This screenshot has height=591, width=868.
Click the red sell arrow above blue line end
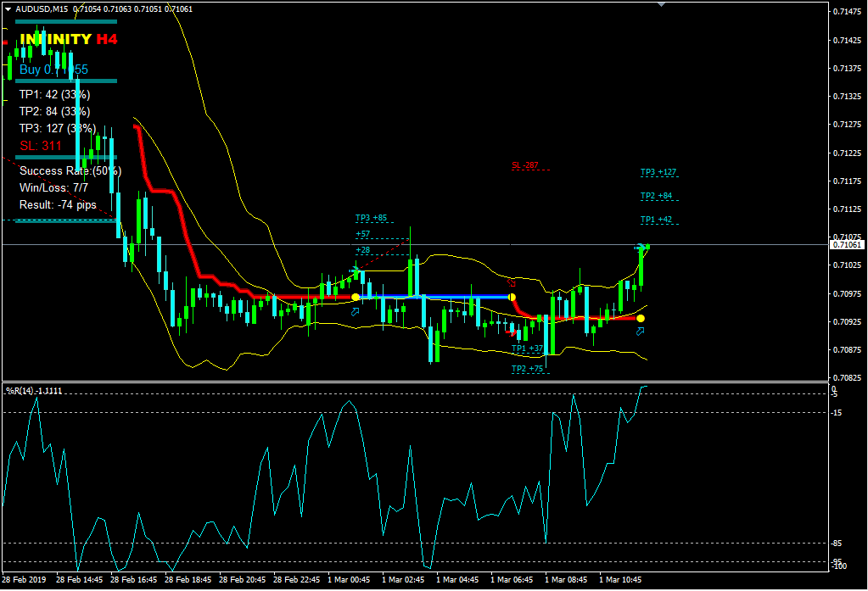point(511,282)
